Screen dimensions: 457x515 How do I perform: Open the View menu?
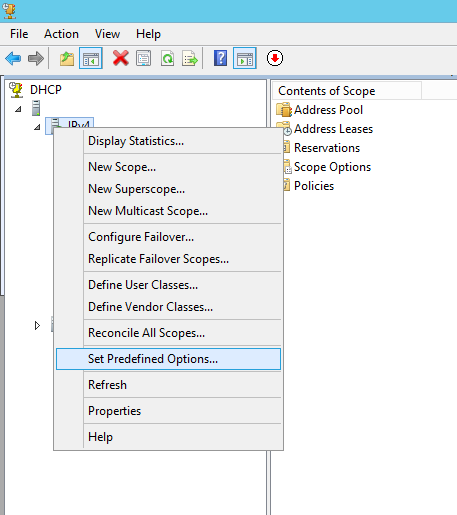[107, 34]
